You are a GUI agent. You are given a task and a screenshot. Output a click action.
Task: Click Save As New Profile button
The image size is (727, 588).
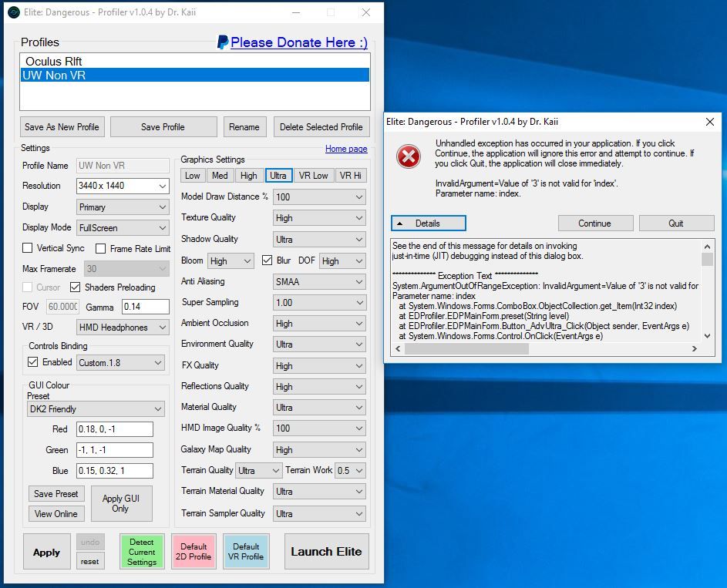[x=62, y=127]
